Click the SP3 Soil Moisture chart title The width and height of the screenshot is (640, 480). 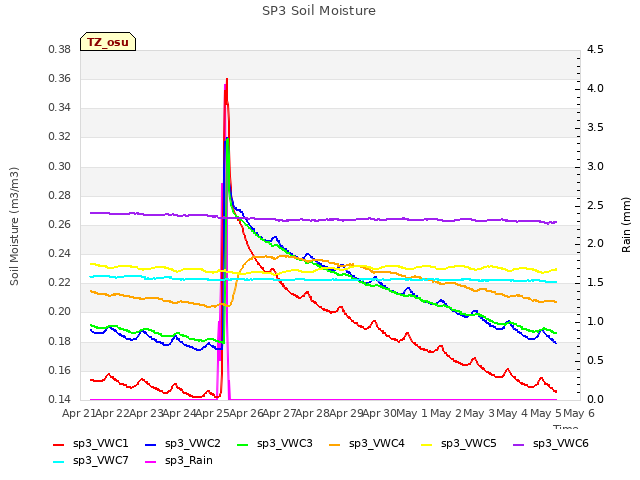click(319, 11)
